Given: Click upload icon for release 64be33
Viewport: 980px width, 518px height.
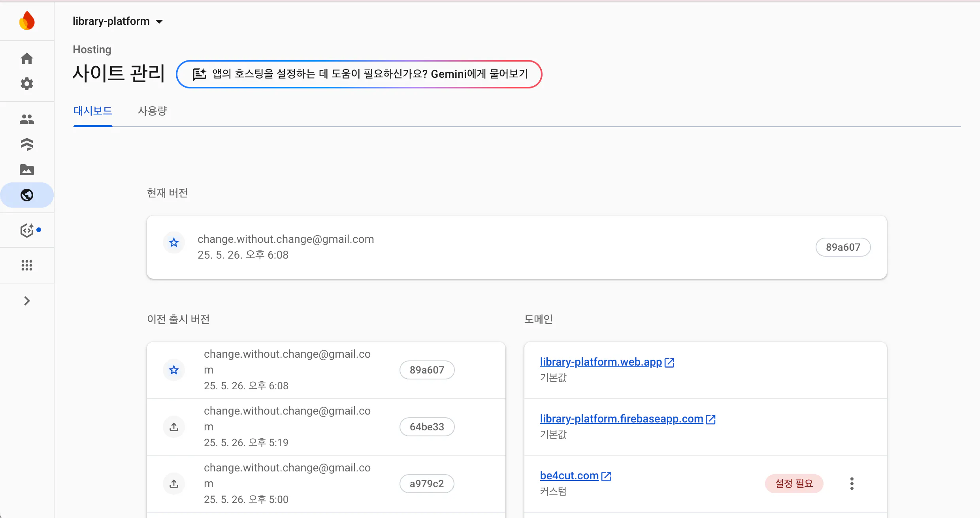Looking at the screenshot, I should click(x=174, y=427).
